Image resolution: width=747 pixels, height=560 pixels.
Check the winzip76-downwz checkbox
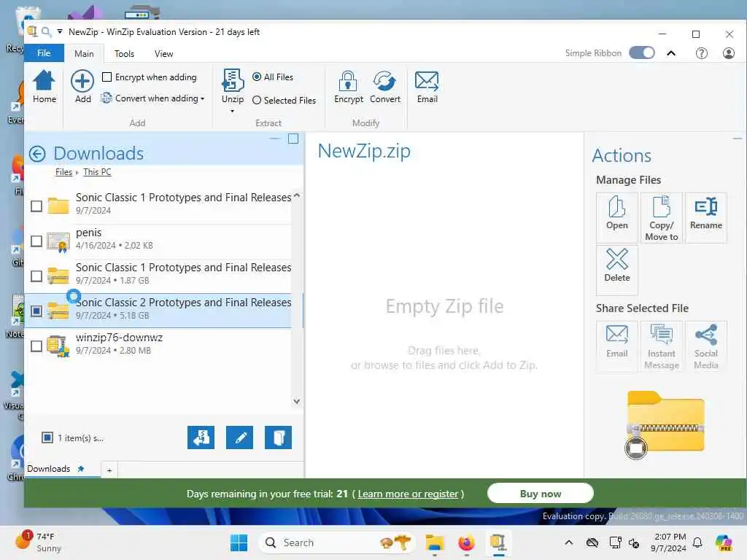coord(36,346)
